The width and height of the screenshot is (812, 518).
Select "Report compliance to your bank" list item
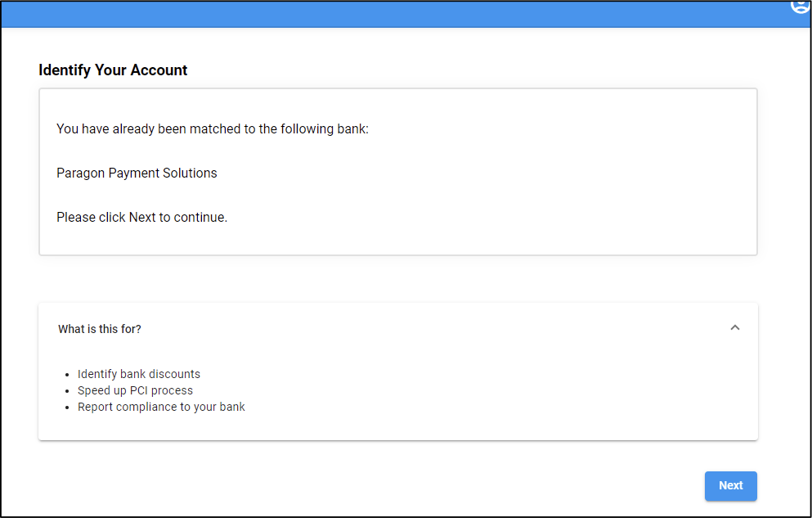click(161, 407)
